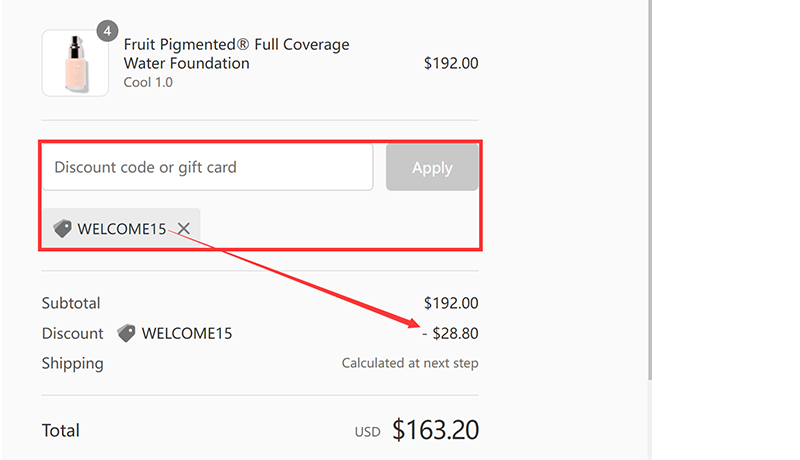This screenshot has height=460, width=800.
Task: Click the quantity badge showing 4
Action: (x=108, y=31)
